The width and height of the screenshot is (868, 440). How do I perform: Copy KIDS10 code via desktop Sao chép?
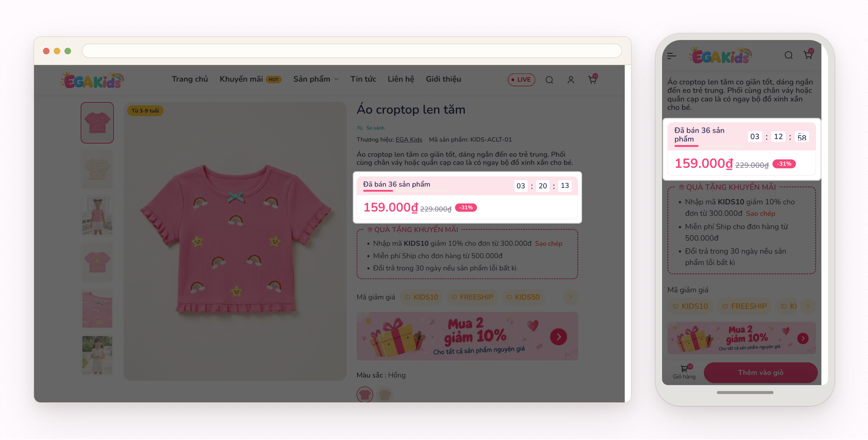point(548,244)
